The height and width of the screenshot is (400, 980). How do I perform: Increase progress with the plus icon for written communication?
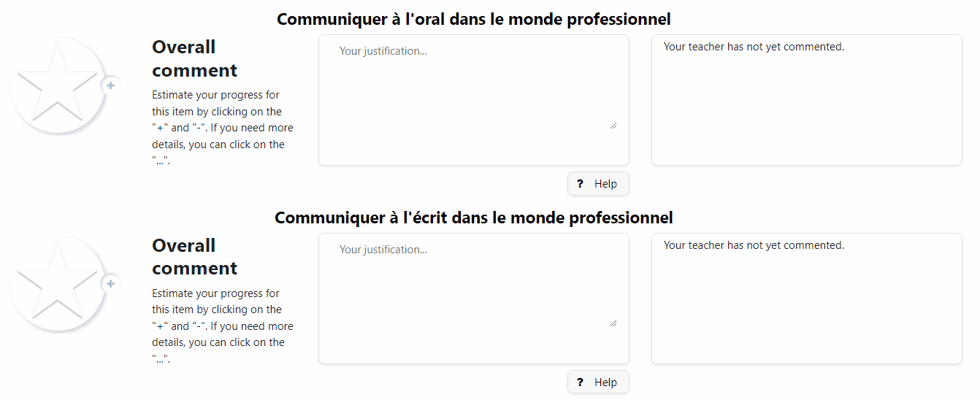click(x=111, y=283)
